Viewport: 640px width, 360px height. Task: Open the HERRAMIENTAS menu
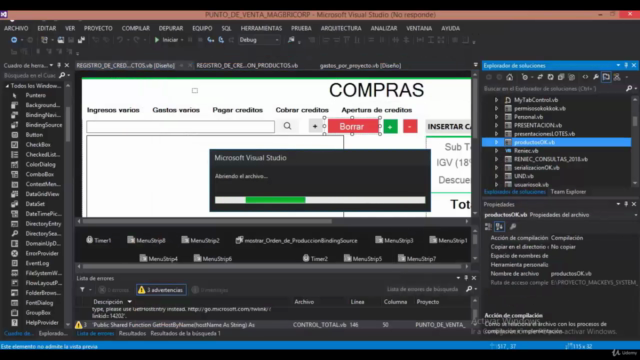click(x=261, y=28)
